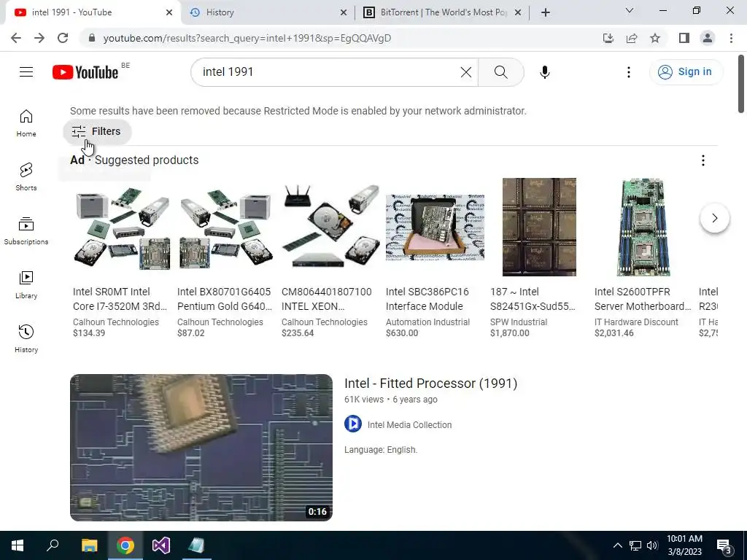The height and width of the screenshot is (560, 747).
Task: Start voice search with the microphone icon
Action: click(545, 72)
